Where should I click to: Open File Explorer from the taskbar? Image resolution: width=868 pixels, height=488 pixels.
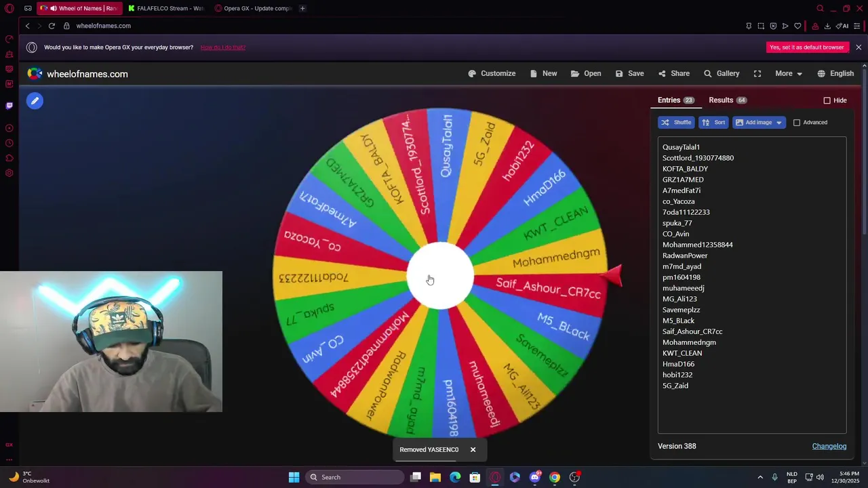435,477
